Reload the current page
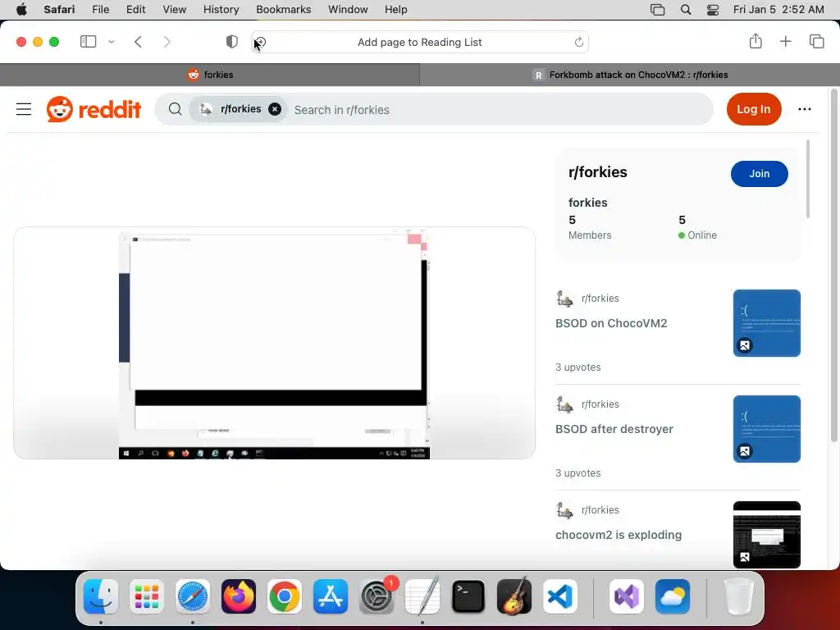This screenshot has width=840, height=630. point(578,42)
